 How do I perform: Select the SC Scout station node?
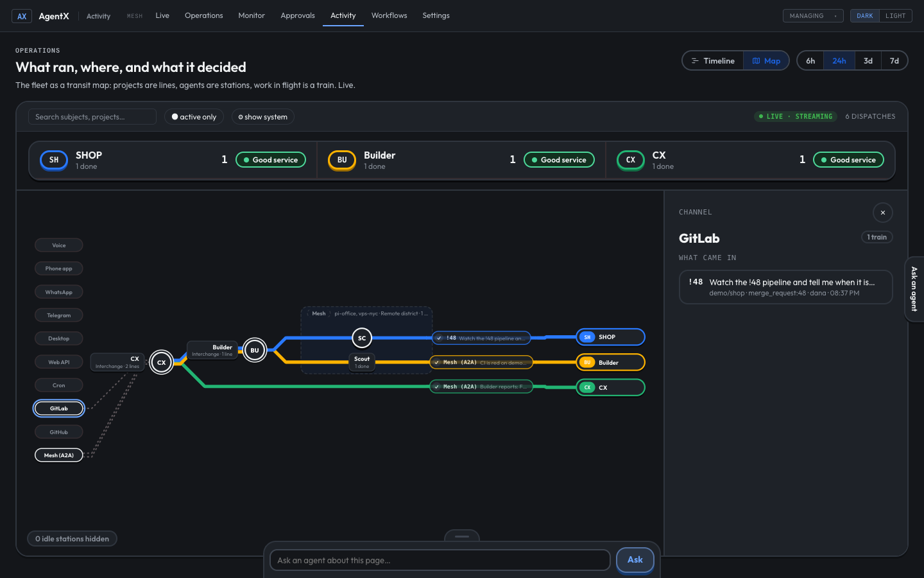point(362,338)
